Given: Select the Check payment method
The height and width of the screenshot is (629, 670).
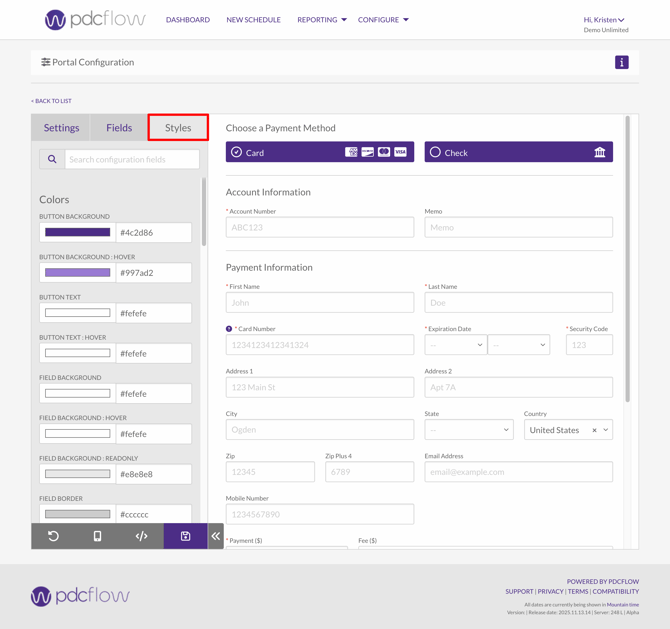Looking at the screenshot, I should tap(518, 152).
